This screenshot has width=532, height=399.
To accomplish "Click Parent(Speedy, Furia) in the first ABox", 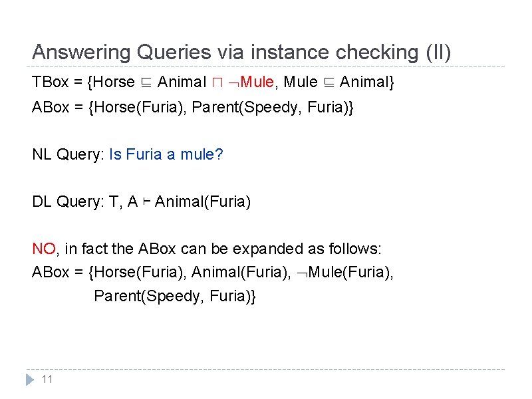I will [x=270, y=108].
